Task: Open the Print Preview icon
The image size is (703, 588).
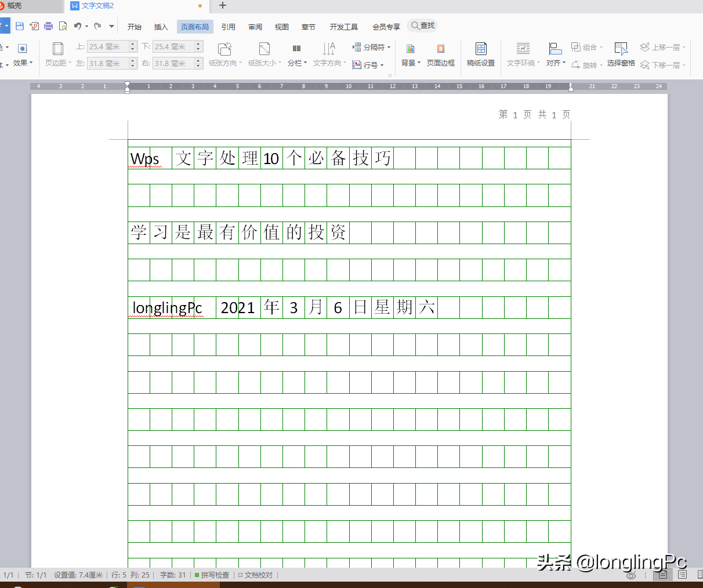Action: [x=63, y=26]
